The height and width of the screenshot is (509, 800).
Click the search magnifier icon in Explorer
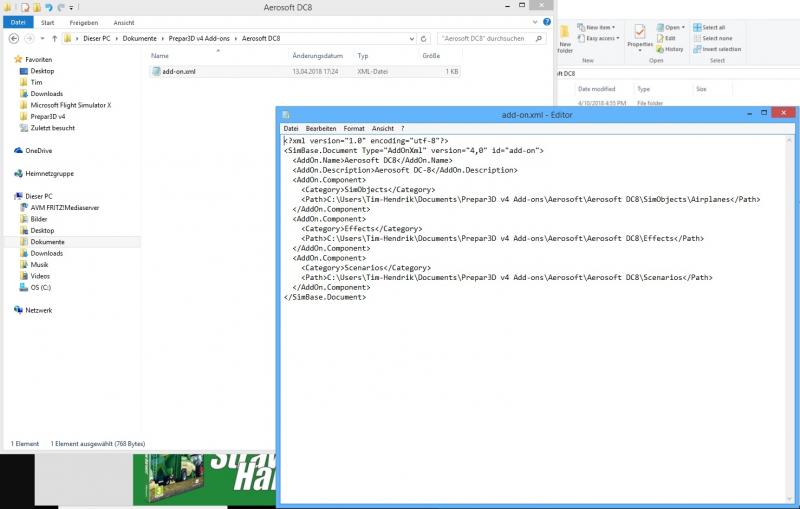tap(539, 38)
